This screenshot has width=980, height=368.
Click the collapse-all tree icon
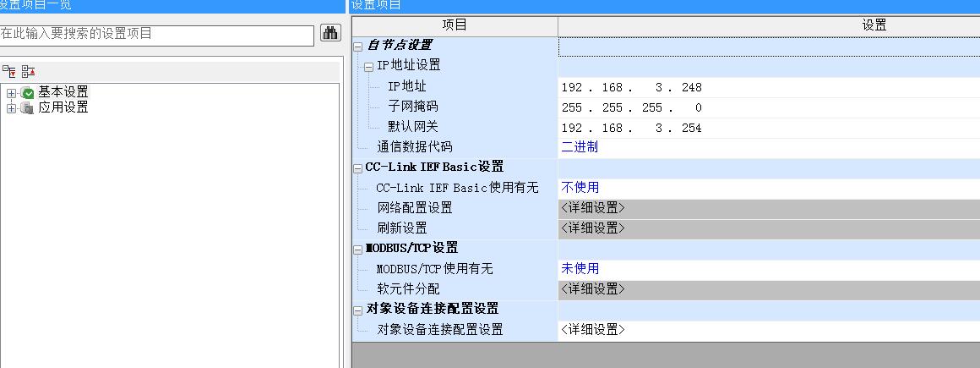tap(28, 72)
